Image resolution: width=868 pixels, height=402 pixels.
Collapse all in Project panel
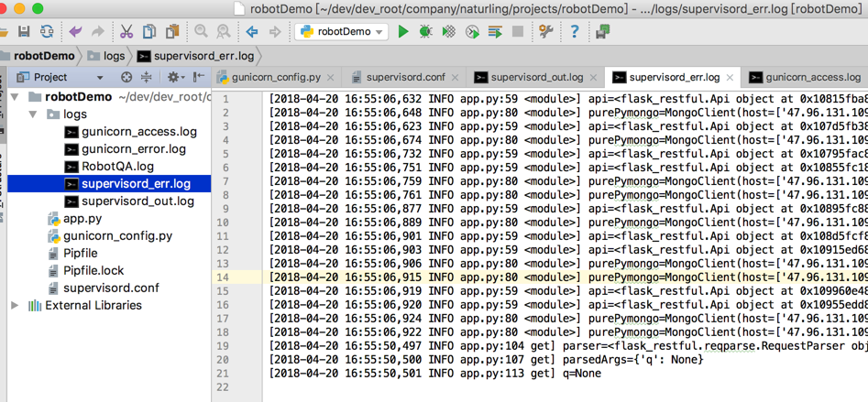[x=146, y=77]
